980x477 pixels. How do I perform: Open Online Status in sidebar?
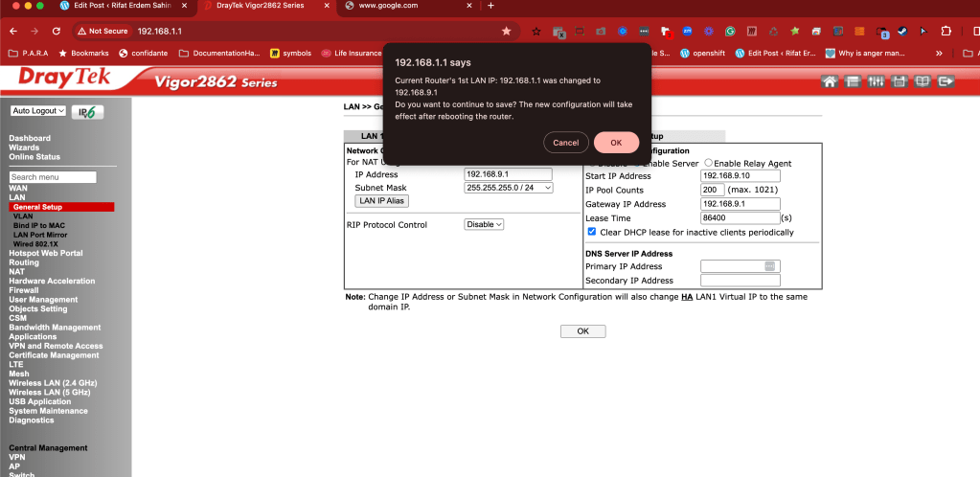pos(34,157)
